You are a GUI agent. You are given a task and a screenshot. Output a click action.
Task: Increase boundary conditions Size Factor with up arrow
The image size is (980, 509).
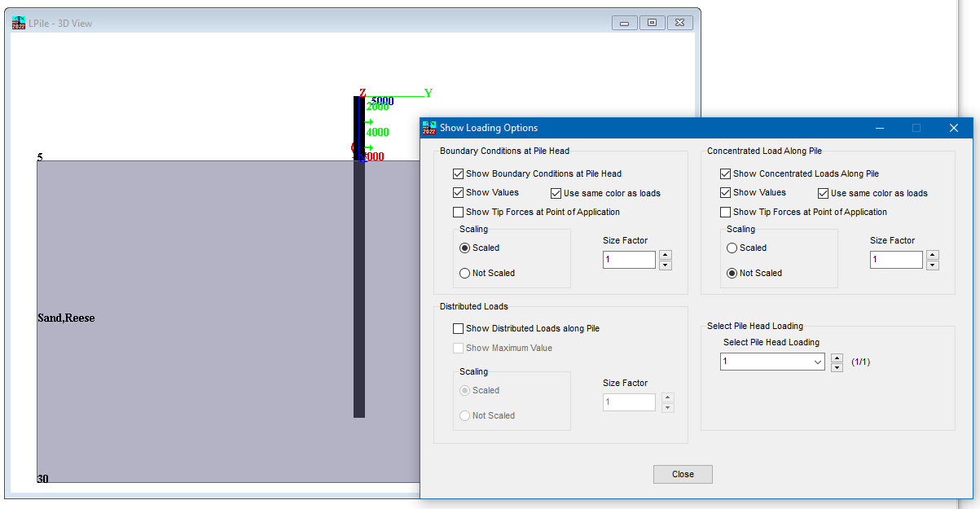point(666,255)
